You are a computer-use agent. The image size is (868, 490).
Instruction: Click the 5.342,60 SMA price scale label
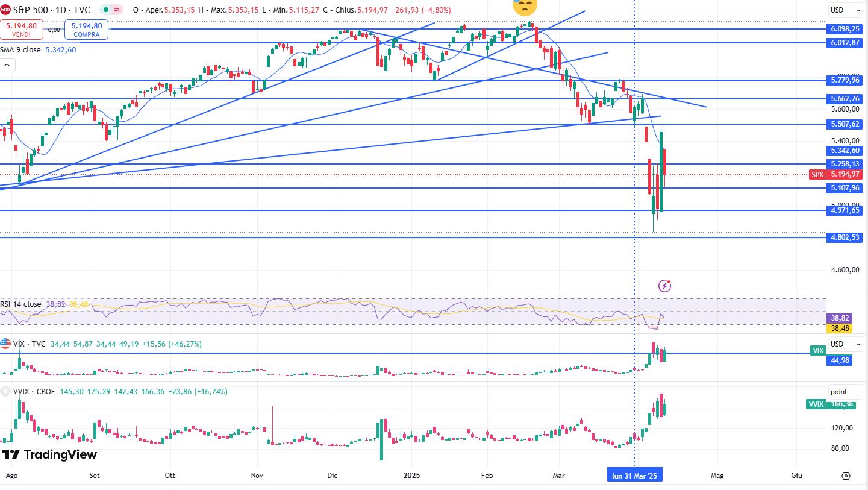tap(845, 151)
